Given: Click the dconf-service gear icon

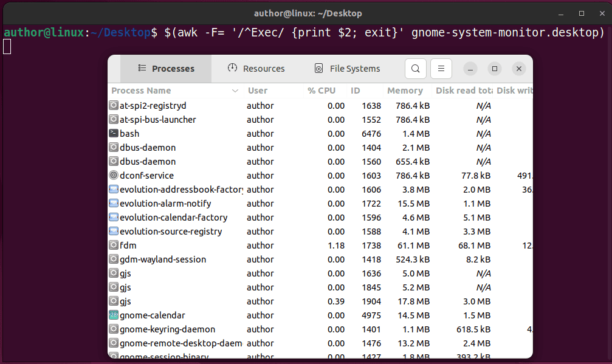Looking at the screenshot, I should click(x=113, y=175).
